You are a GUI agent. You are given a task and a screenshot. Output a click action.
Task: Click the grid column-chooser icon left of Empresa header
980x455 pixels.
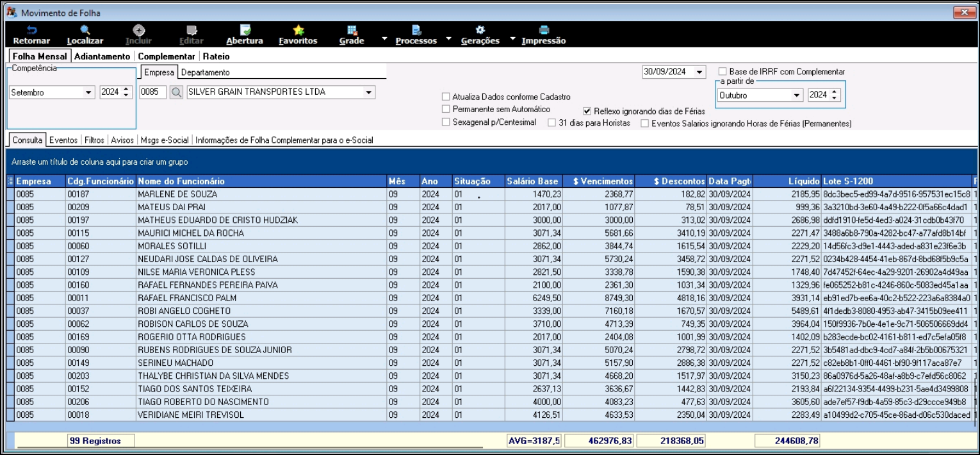[10, 181]
